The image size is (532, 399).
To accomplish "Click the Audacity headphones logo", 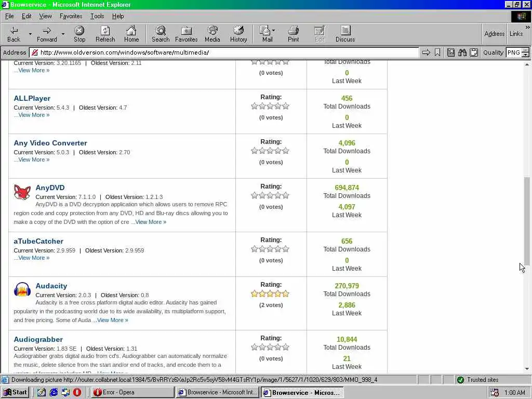I will (x=22, y=290).
